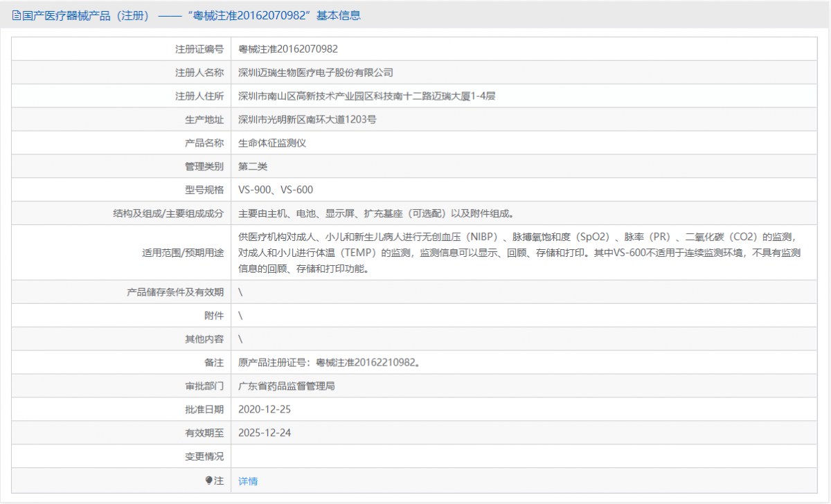This screenshot has height=504, width=831.
Task: Click the 审批部门 label
Action: click(204, 386)
